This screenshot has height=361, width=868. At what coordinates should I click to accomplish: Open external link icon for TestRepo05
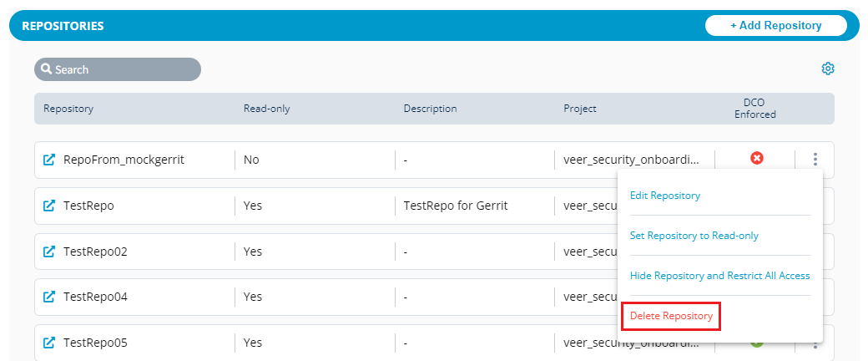click(x=49, y=343)
